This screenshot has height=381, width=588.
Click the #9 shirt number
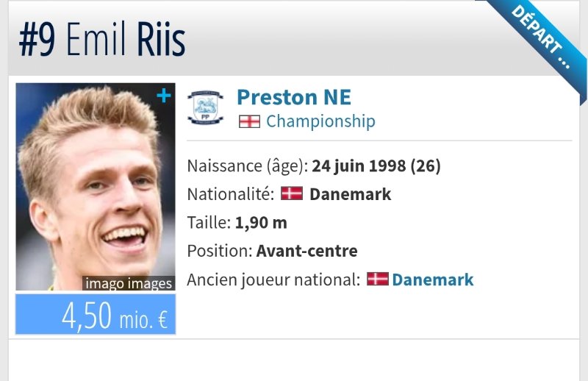point(37,41)
